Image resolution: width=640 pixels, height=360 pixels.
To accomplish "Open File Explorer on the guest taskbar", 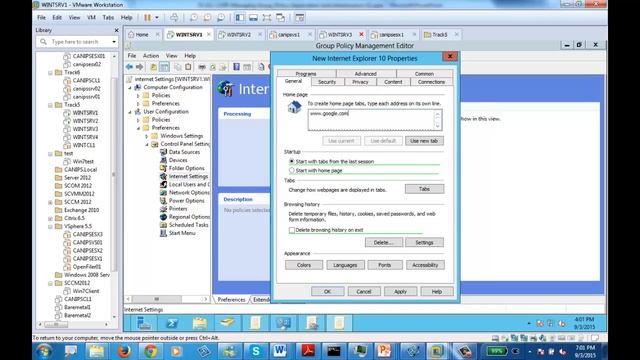I will pyautogui.click(x=200, y=323).
